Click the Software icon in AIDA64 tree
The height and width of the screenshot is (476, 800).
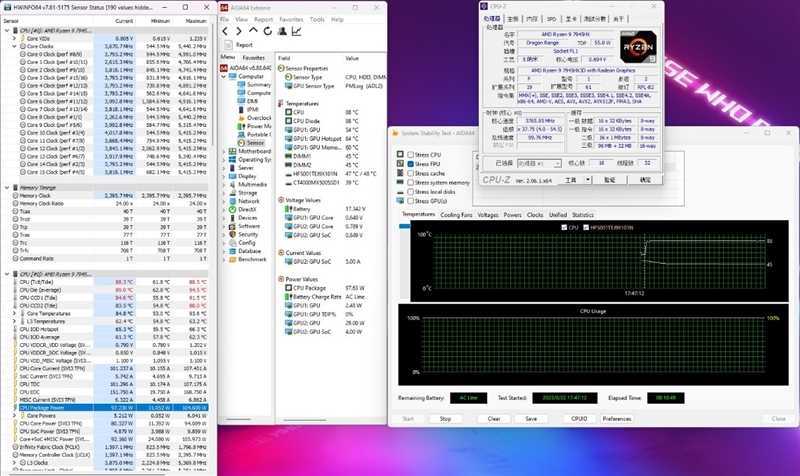[232, 226]
